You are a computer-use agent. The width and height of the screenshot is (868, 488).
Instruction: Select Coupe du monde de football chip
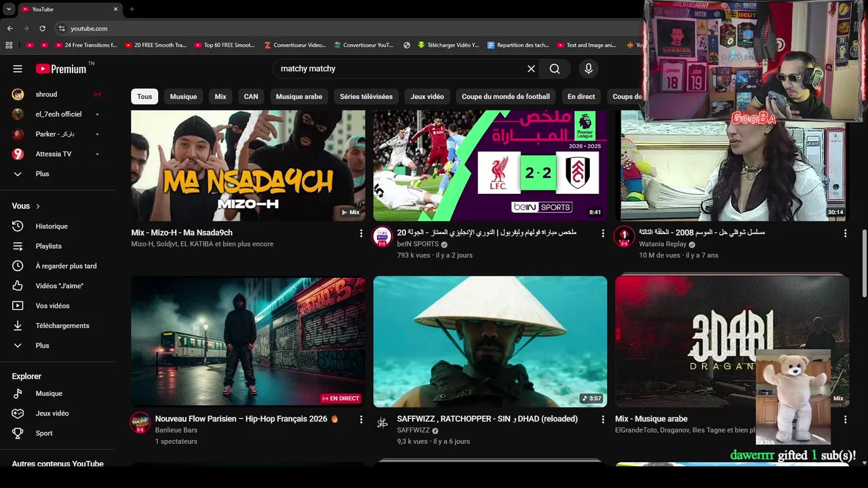[x=506, y=96]
